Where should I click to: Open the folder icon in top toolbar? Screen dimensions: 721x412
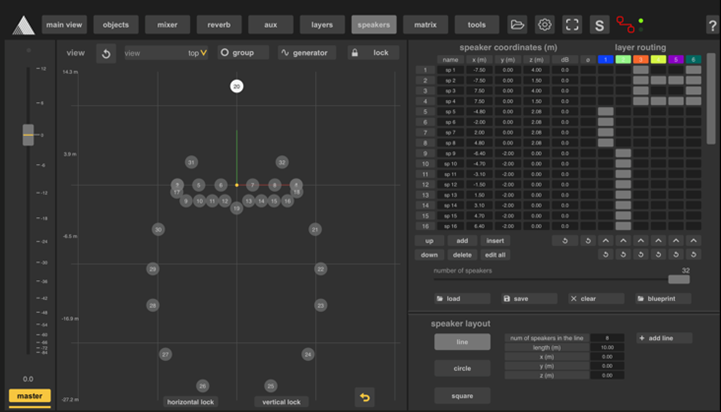coord(517,24)
